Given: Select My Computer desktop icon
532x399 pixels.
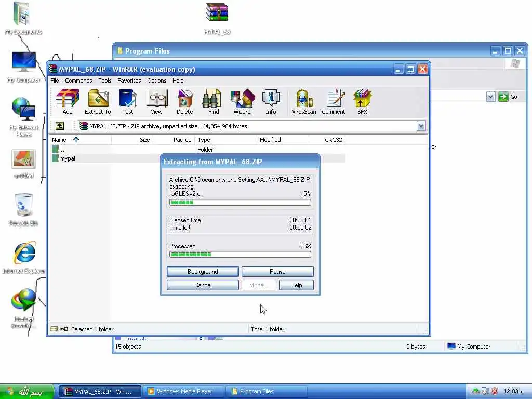Looking at the screenshot, I should [x=23, y=67].
